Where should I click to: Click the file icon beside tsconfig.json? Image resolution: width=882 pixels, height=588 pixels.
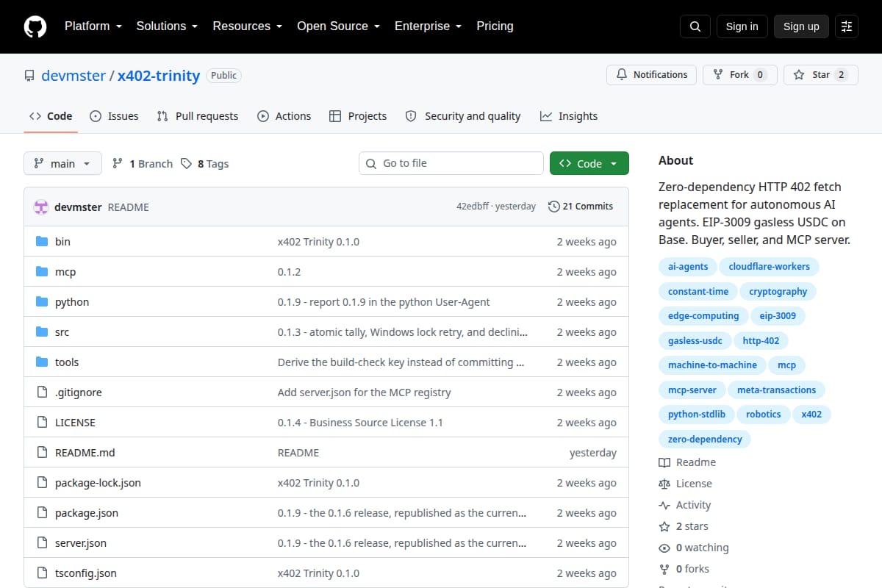tap(42, 573)
